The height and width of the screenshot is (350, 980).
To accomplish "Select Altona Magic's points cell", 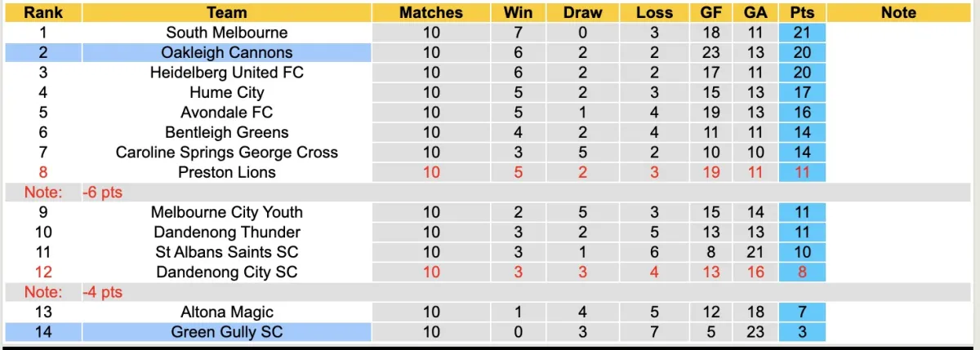I will click(802, 312).
